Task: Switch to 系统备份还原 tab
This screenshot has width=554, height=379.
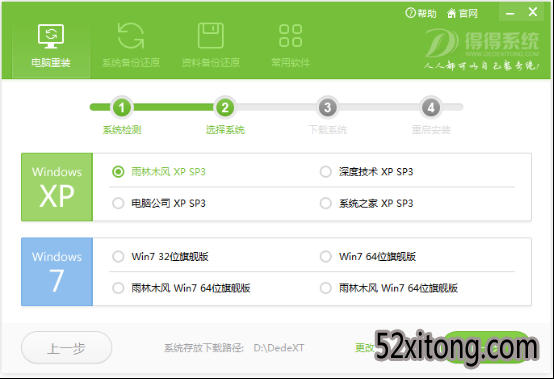Action: coord(131,46)
